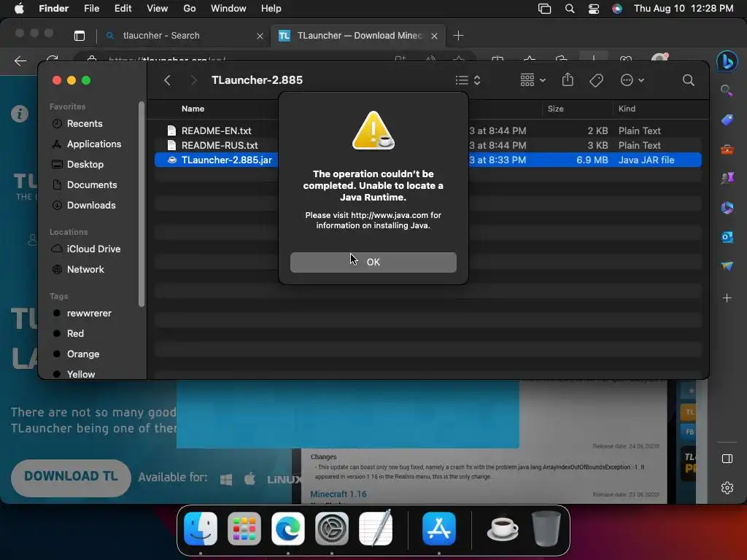
Task: Change Finder list view mode
Action: (x=468, y=80)
